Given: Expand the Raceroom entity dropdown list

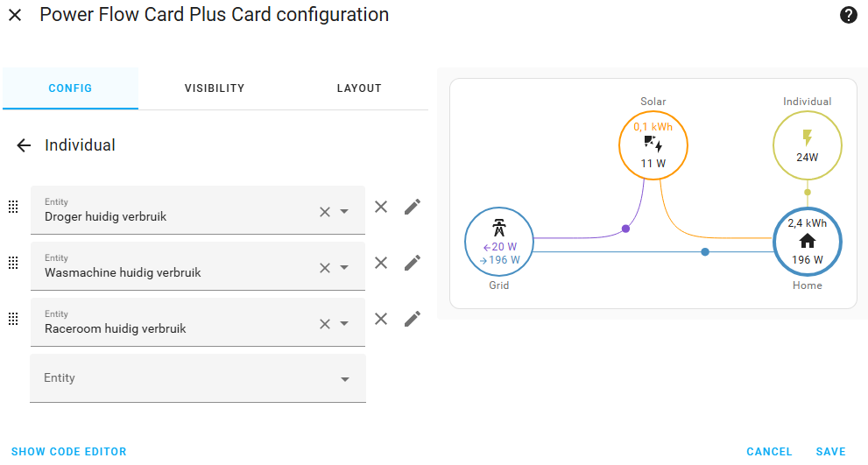Looking at the screenshot, I should (344, 324).
